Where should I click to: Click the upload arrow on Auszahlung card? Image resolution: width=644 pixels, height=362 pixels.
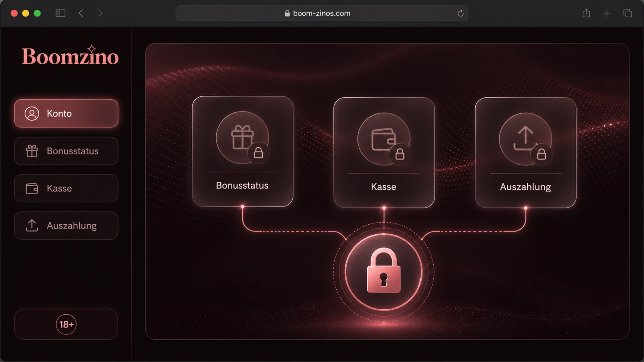click(x=525, y=138)
